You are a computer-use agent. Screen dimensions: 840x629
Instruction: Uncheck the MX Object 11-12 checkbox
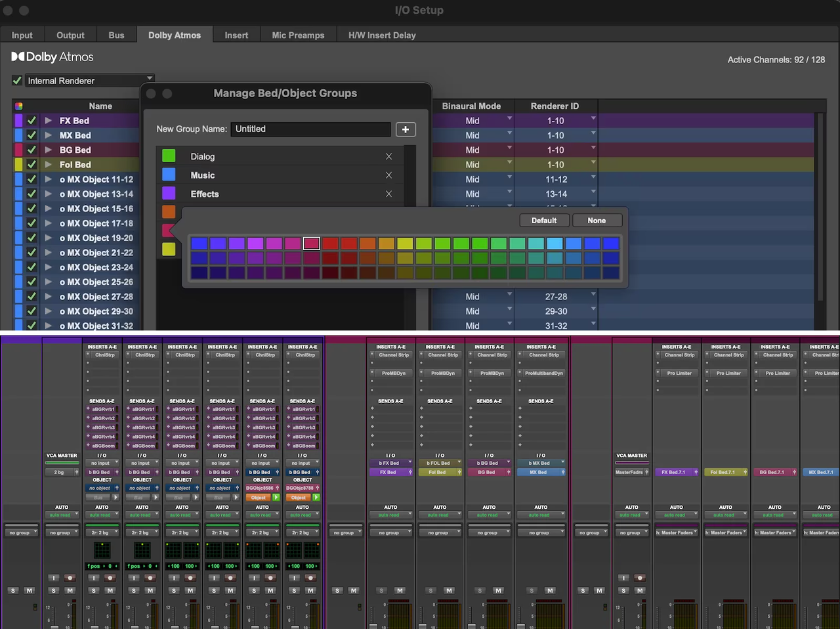pyautogui.click(x=31, y=179)
